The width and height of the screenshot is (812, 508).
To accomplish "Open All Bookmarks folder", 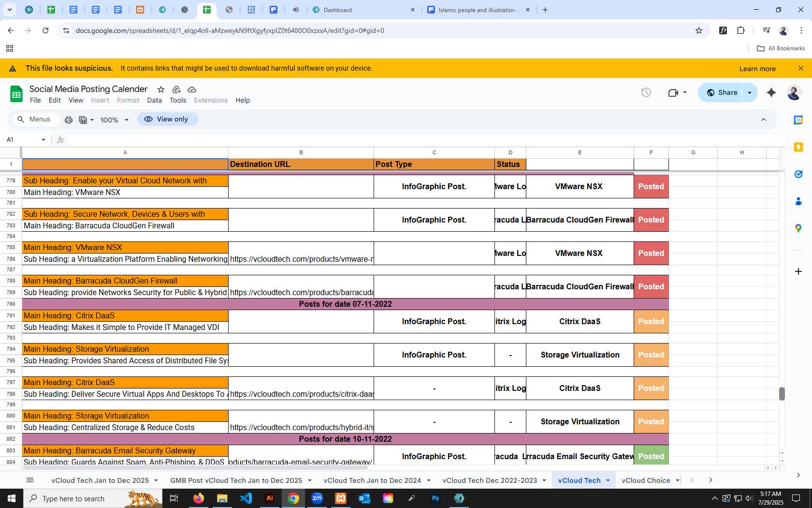I will (x=781, y=48).
